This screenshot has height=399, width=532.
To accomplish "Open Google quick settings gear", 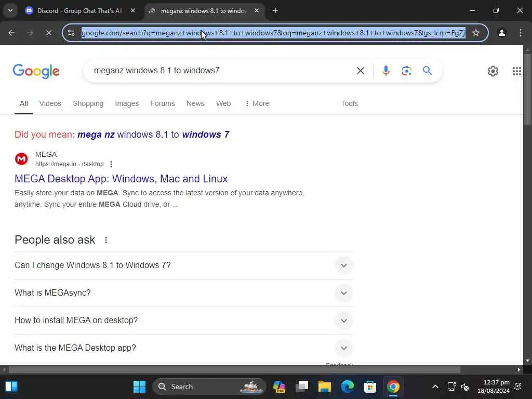I will (x=493, y=71).
